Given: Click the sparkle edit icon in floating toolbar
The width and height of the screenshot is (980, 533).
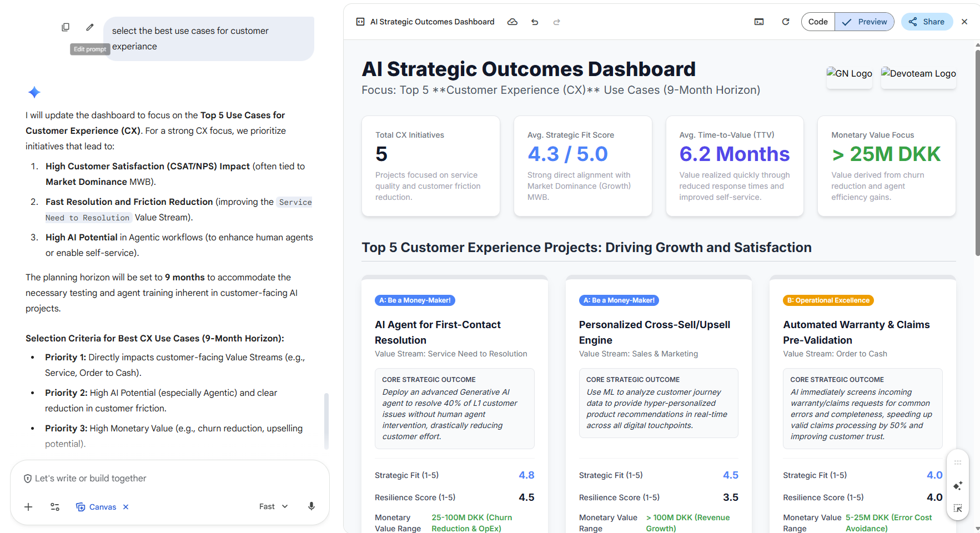Looking at the screenshot, I should tap(958, 486).
